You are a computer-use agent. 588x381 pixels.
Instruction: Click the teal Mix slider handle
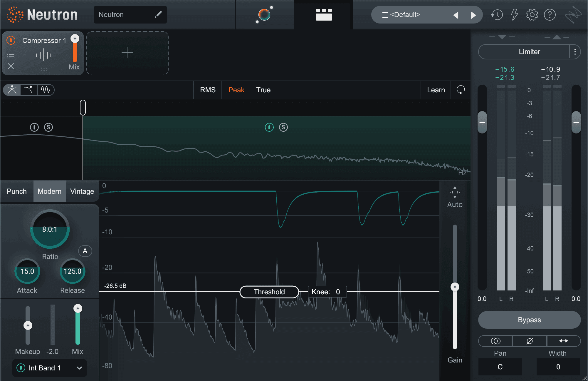78,308
